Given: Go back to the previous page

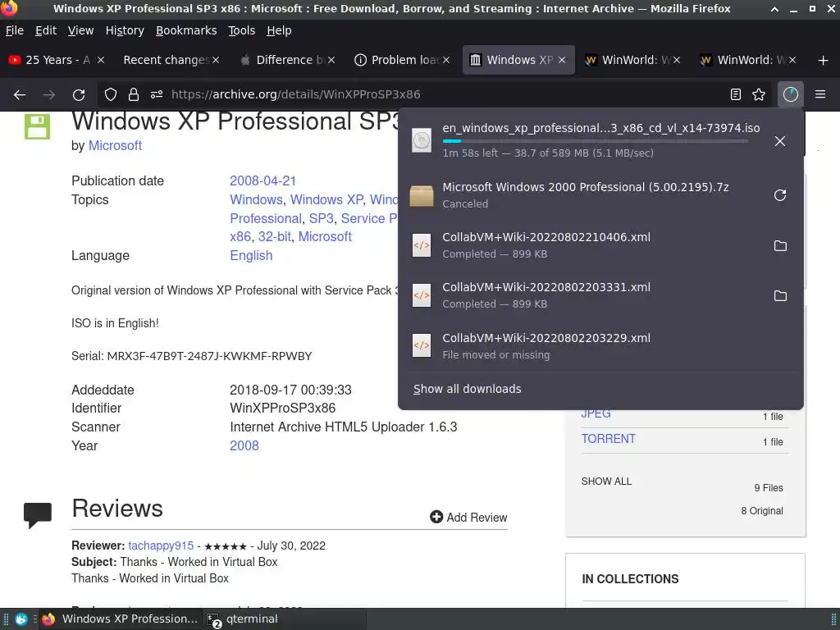Looking at the screenshot, I should point(20,95).
